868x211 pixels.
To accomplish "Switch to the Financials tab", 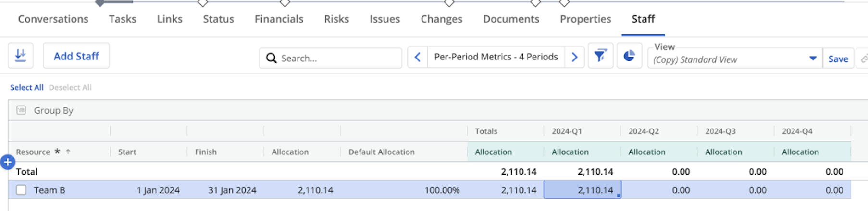I will coord(279,19).
